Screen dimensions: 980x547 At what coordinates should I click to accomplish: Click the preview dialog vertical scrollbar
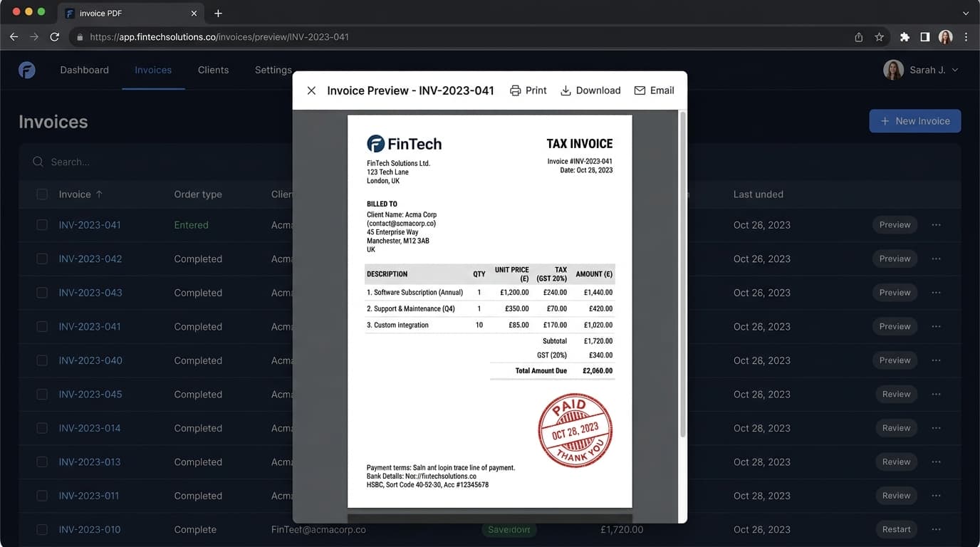pyautogui.click(x=682, y=274)
